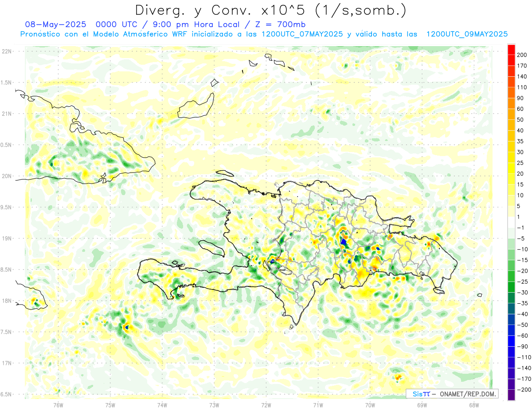
Task: Click the bottom purple swatch below -200
Action: (x=511, y=395)
